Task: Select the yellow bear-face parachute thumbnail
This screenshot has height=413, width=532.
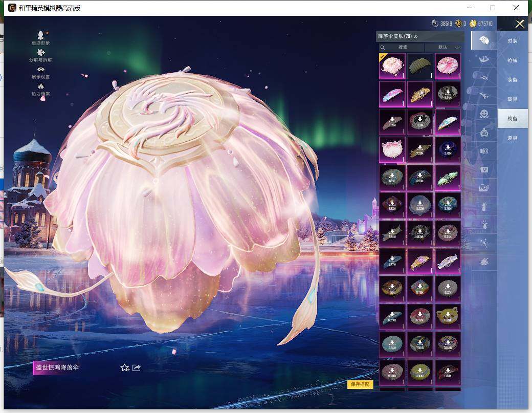Action: pyautogui.click(x=448, y=317)
